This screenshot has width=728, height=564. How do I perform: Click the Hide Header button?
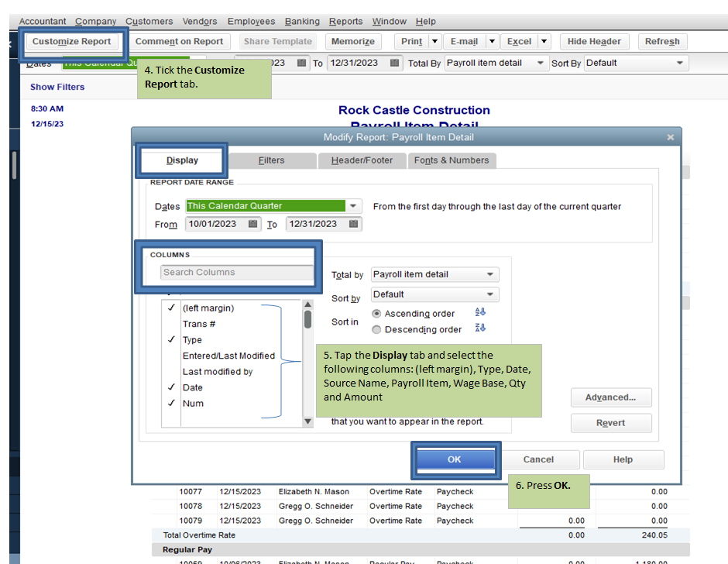(x=594, y=41)
